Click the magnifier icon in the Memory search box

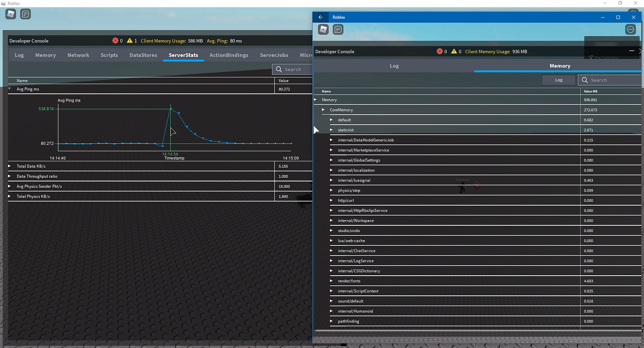(x=585, y=80)
